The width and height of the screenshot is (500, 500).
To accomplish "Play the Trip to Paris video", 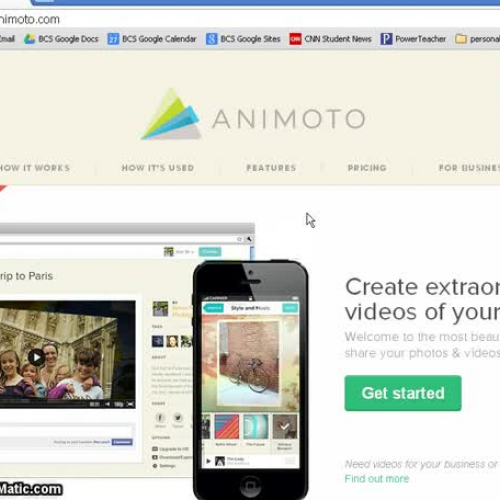I will pyautogui.click(x=36, y=357).
